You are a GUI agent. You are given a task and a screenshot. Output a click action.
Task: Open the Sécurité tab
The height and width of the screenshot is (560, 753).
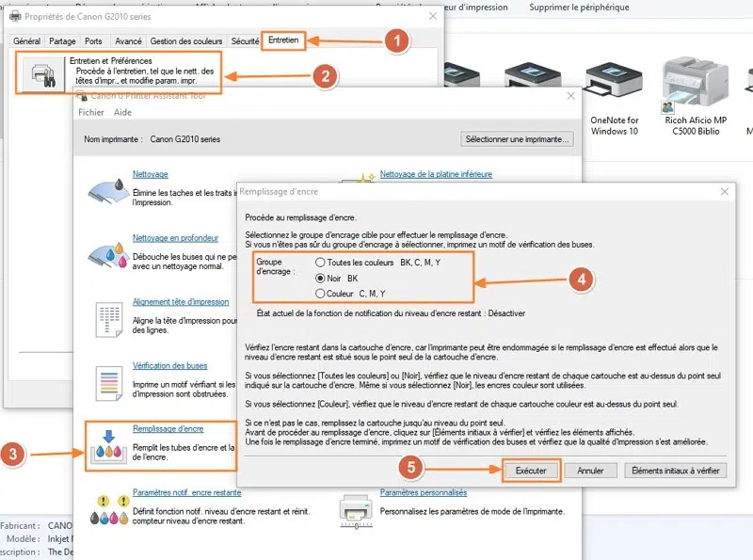point(245,41)
